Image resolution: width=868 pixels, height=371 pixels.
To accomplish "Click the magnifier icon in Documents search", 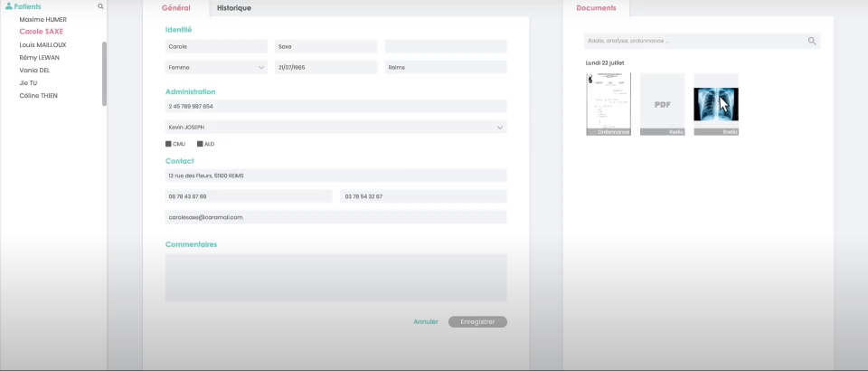I will [x=812, y=41].
